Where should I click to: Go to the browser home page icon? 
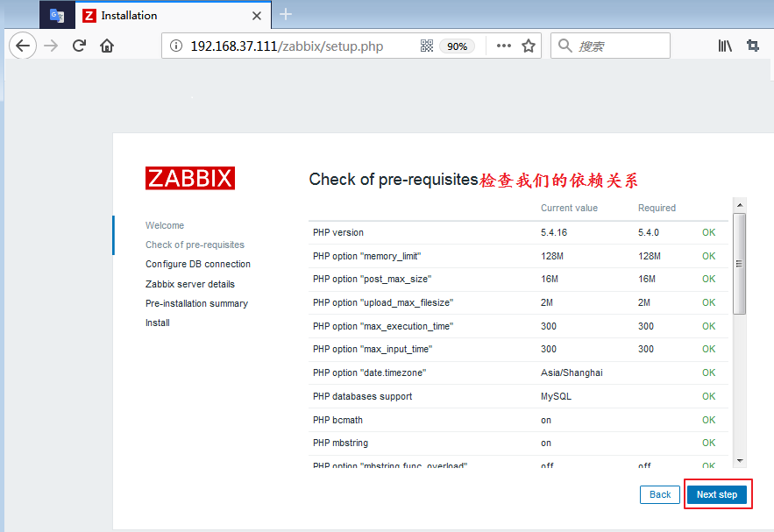point(107,46)
